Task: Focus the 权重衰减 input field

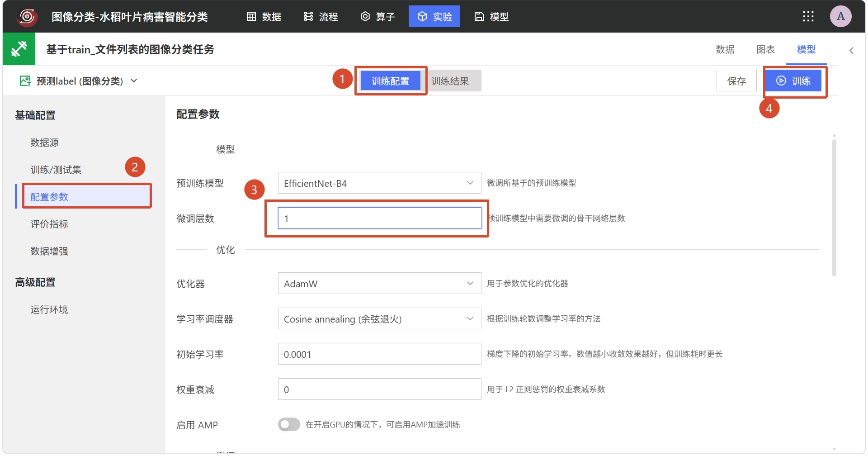Action: 379,389
